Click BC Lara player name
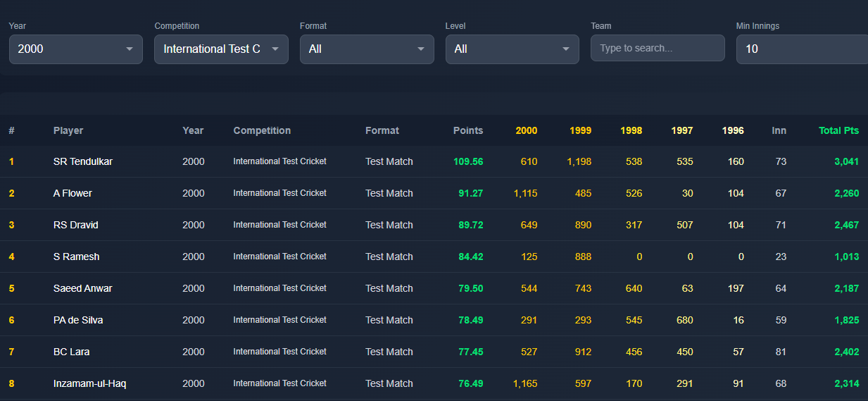 (71, 352)
